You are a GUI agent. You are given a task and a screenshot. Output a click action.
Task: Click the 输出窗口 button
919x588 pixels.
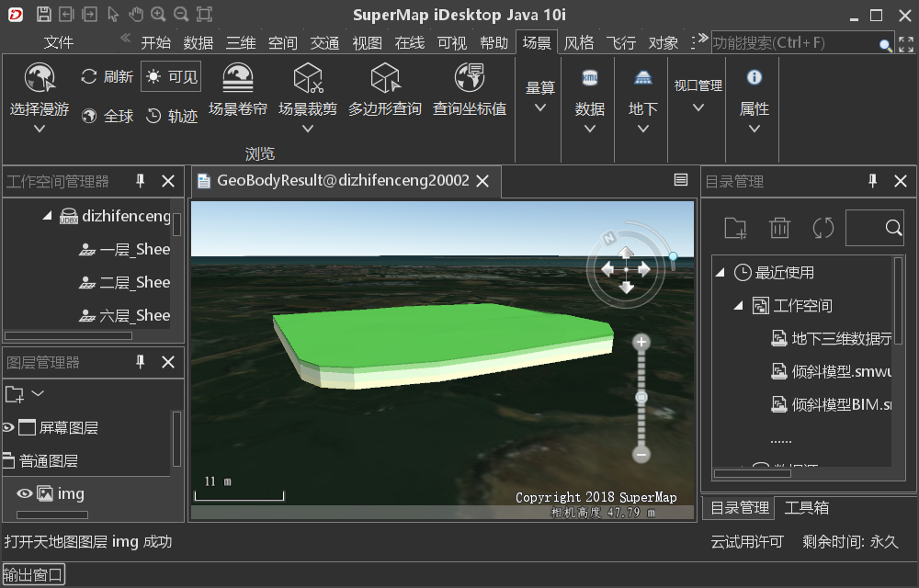pyautogui.click(x=33, y=574)
